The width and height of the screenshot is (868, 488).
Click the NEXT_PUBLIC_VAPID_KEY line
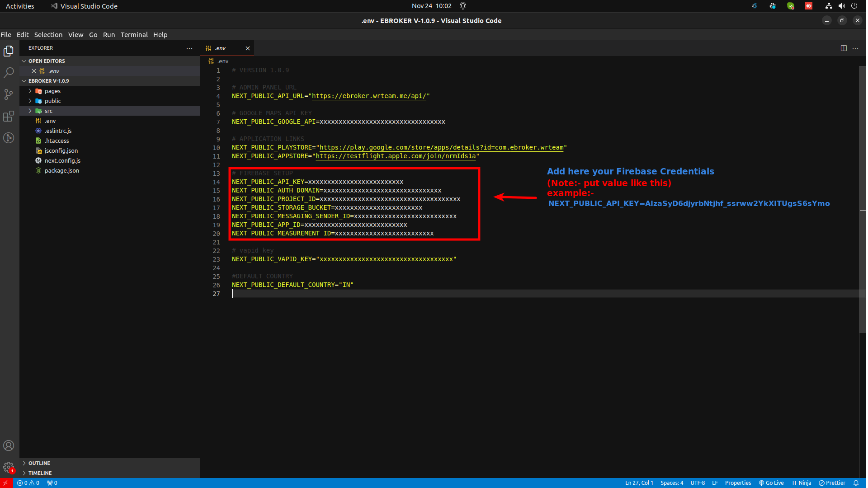pos(344,259)
